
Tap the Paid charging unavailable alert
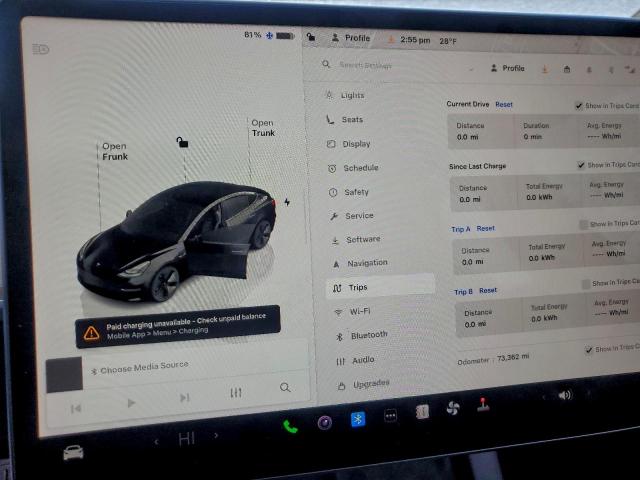click(178, 326)
